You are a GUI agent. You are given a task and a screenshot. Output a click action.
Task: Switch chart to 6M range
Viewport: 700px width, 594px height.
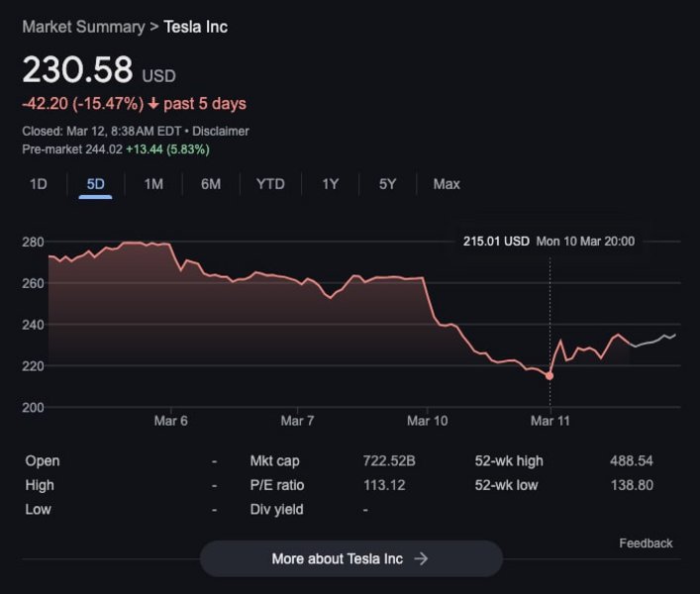click(211, 184)
